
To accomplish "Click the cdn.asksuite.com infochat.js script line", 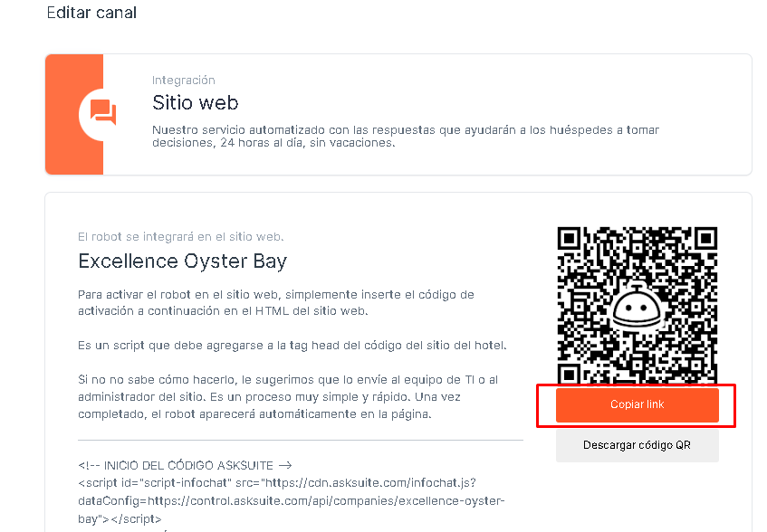I will [x=277, y=482].
